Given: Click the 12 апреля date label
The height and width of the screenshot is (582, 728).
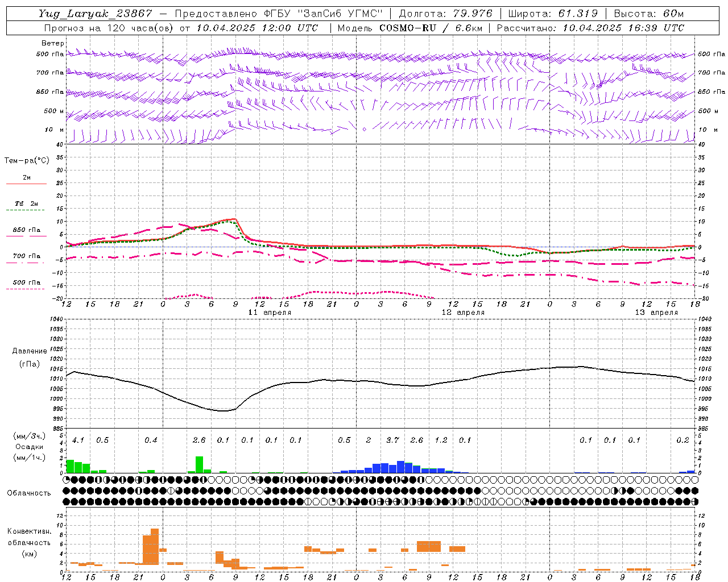Looking at the screenshot, I should coord(463,313).
